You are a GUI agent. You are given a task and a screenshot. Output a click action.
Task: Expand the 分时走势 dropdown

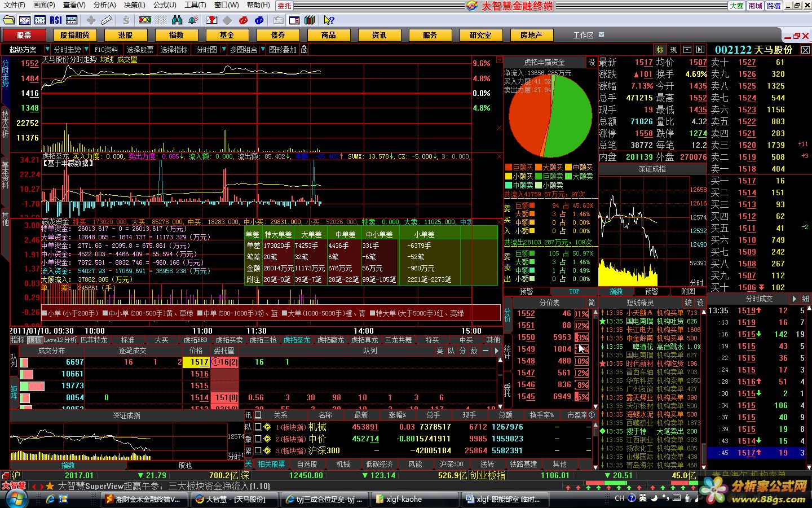click(x=86, y=50)
